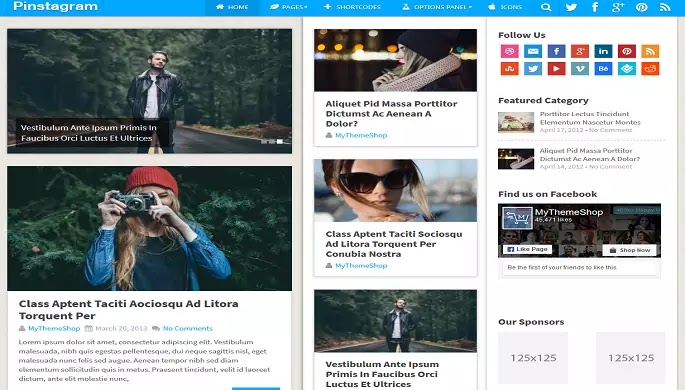Image resolution: width=685 pixels, height=390 pixels.
Task: Go to the Home menu item
Action: [x=232, y=7]
